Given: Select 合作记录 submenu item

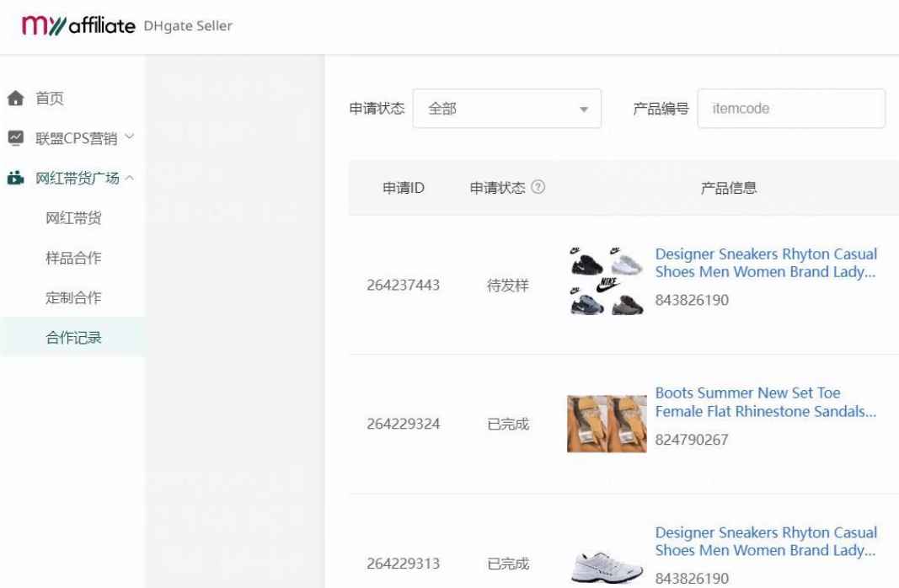Looking at the screenshot, I should pos(73,338).
